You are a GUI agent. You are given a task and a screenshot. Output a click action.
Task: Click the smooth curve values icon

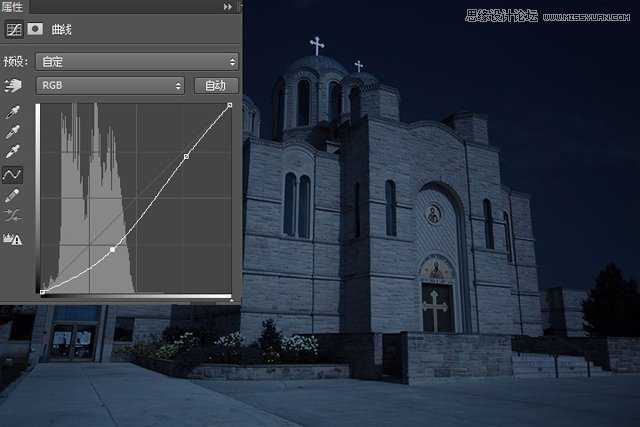tap(14, 216)
